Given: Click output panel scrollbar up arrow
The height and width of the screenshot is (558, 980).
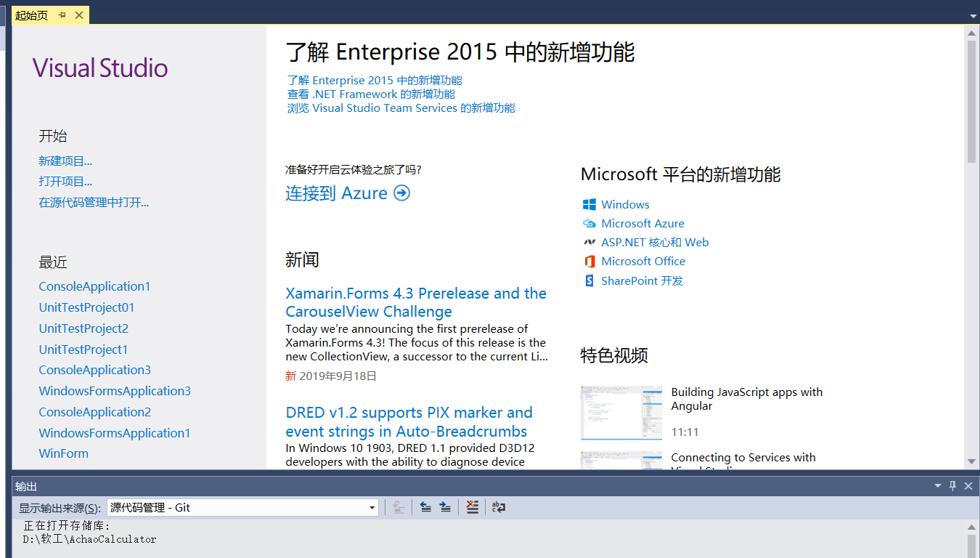Looking at the screenshot, I should [972, 527].
